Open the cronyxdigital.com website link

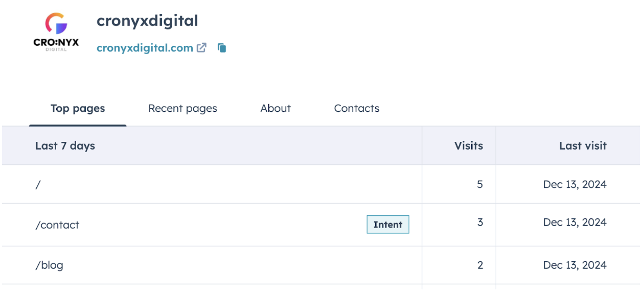[x=145, y=48]
